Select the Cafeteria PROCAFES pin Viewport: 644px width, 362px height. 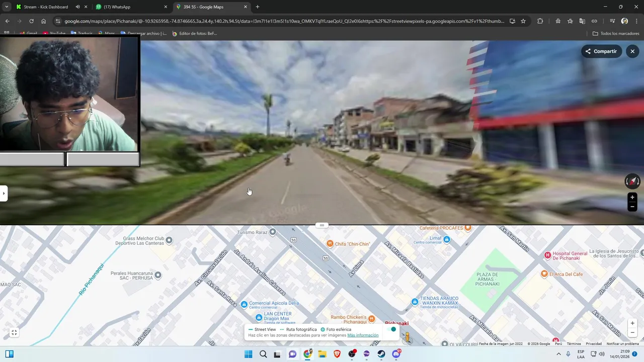tap(468, 228)
